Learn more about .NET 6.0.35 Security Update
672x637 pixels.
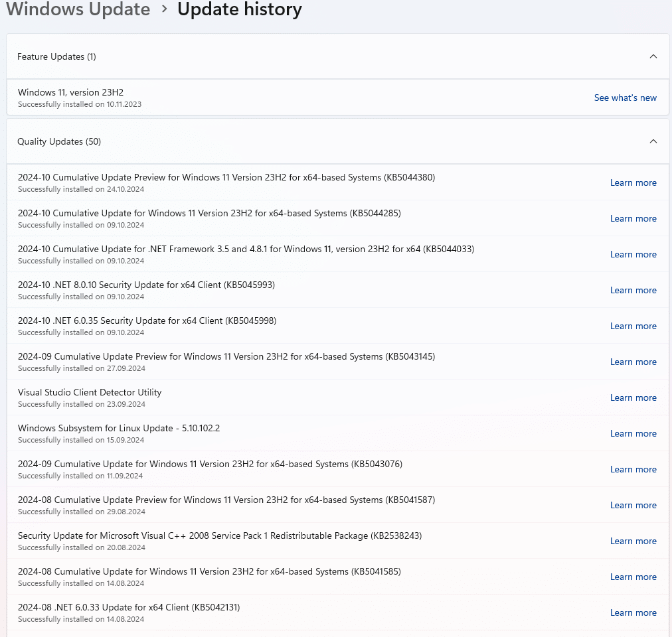(633, 326)
